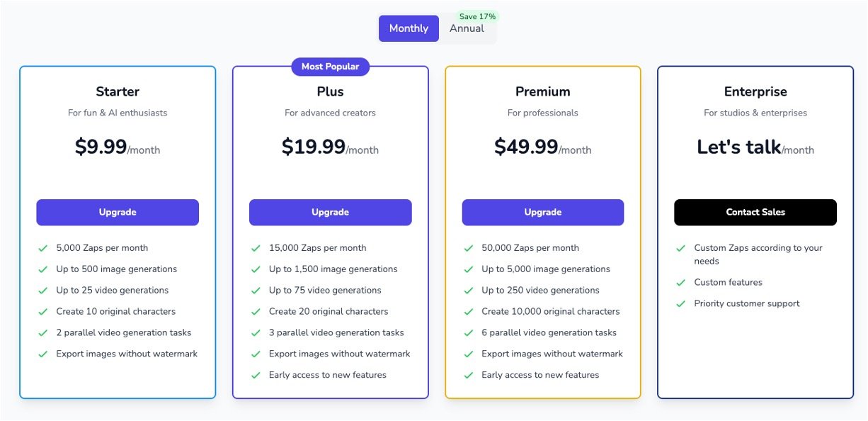Image resolution: width=868 pixels, height=421 pixels.
Task: Upgrade to the Starter plan
Action: [118, 213]
